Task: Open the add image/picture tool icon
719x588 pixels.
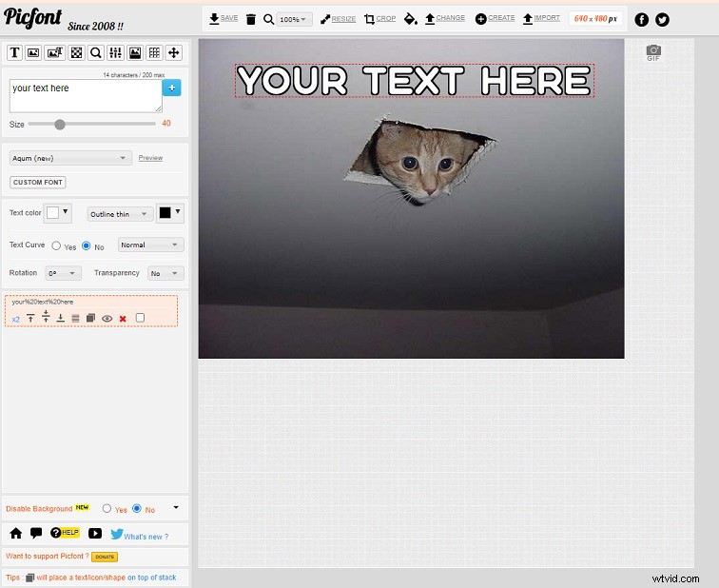Action: tap(33, 52)
